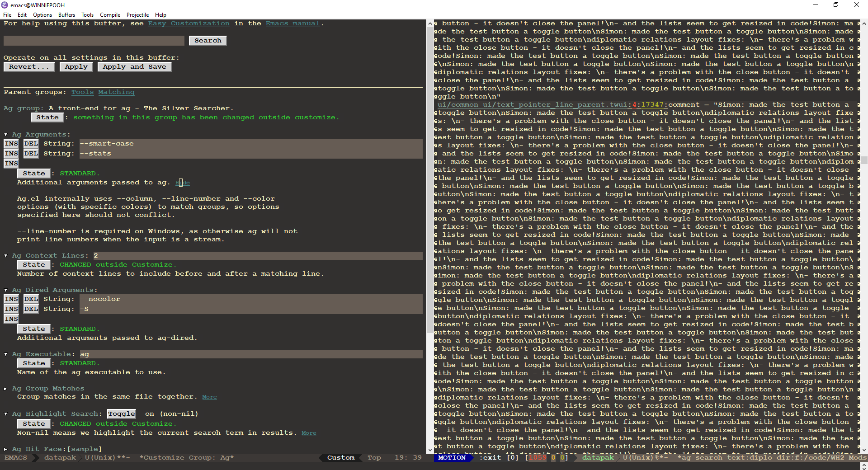Click the State button under Context Lines
Viewport: 868px width, 470px height.
coord(34,265)
